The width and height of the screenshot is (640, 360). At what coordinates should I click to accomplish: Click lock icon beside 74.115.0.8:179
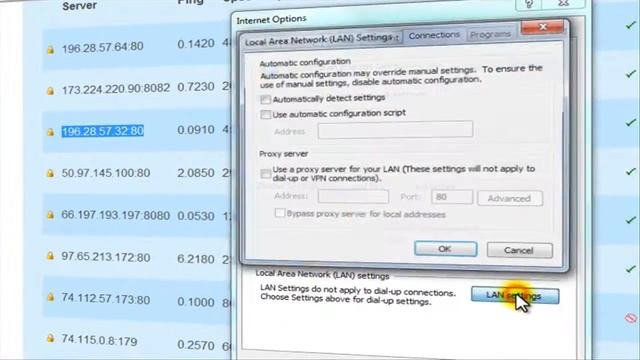(x=51, y=338)
